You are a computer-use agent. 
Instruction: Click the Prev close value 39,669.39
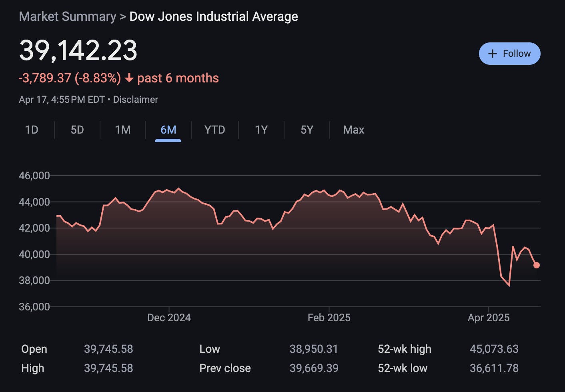pos(314,368)
